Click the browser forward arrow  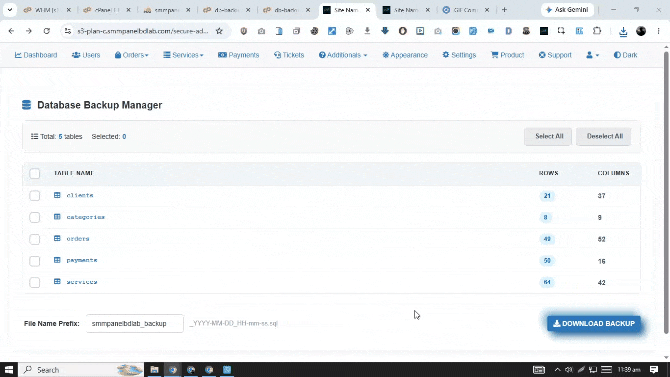click(x=29, y=31)
